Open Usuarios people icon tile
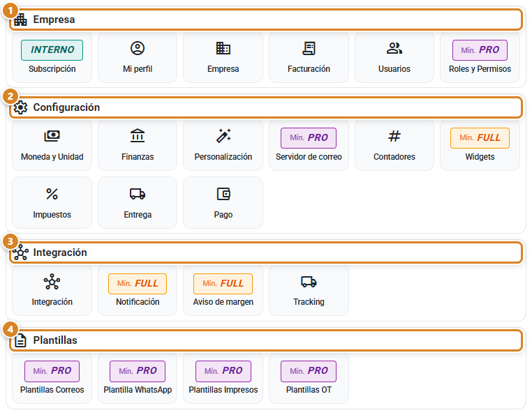The image size is (532, 415). 394,57
